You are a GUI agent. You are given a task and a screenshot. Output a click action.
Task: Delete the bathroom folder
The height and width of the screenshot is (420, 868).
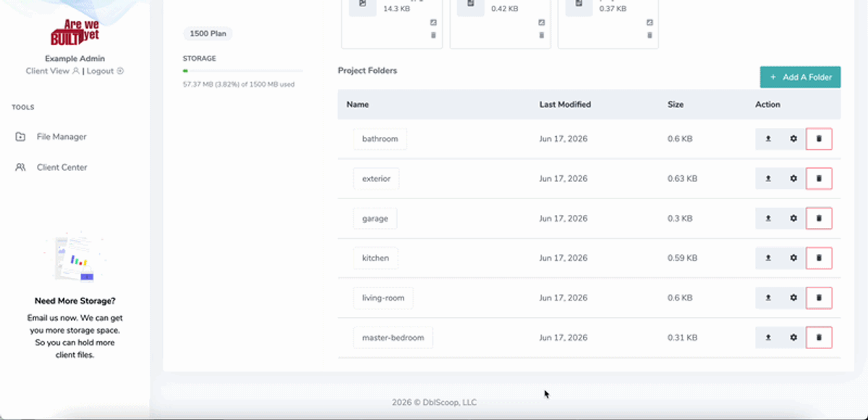point(819,139)
